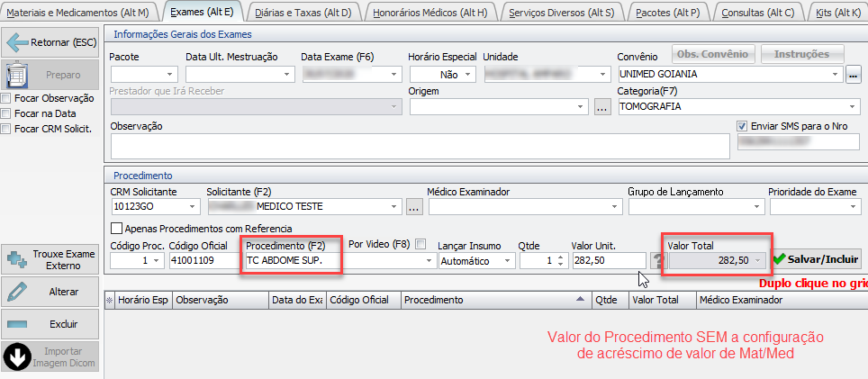Click the Excluir minus button
This screenshot has height=379, width=868.
pyautogui.click(x=50, y=323)
